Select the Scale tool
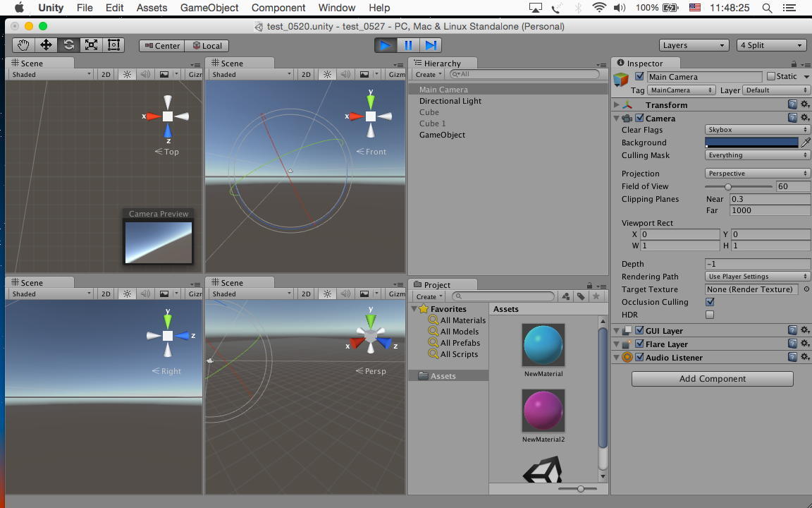This screenshot has width=812, height=508. (x=91, y=45)
